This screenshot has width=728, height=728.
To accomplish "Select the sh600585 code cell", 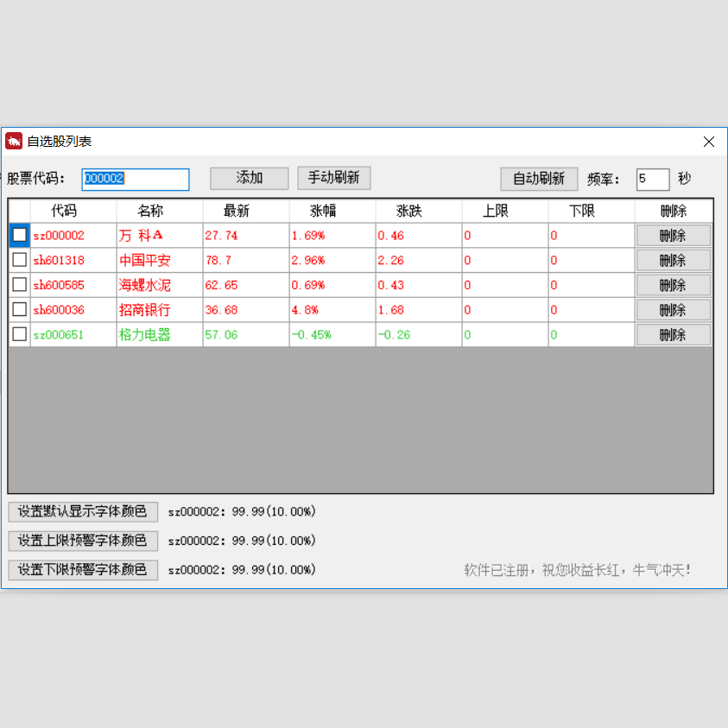I will 73,285.
